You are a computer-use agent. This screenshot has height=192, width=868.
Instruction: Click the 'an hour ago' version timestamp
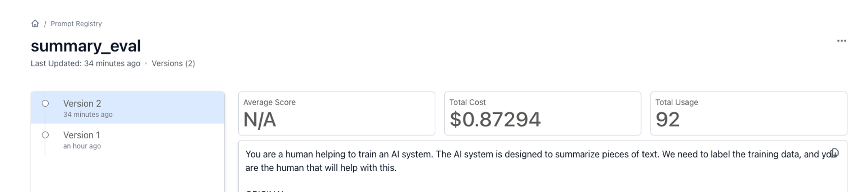[x=82, y=146]
